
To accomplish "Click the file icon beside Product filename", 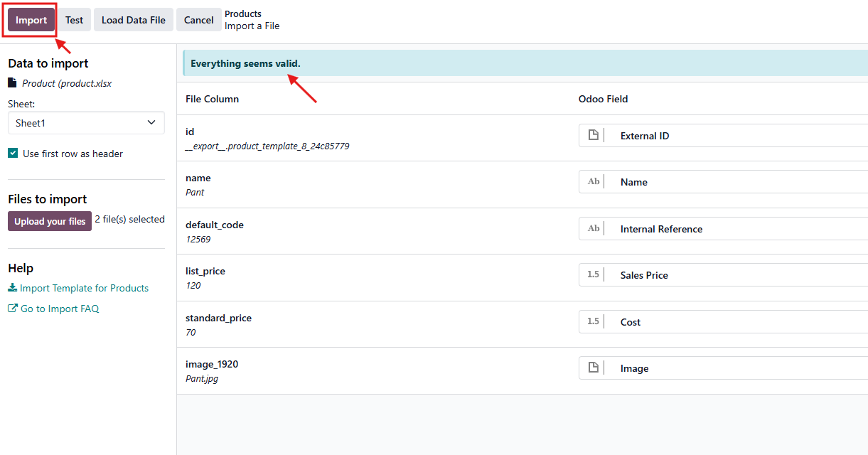I will pos(12,83).
